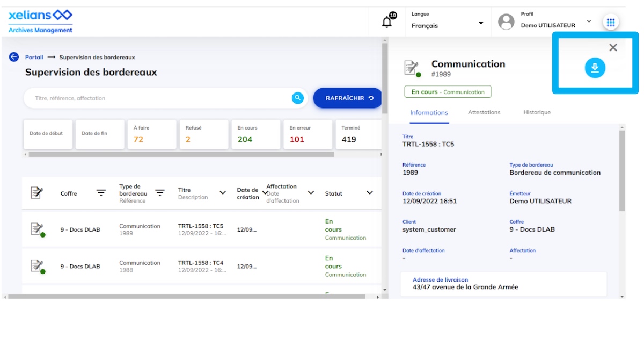Viewport: 644px width, 352px height.
Task: Expand the Statut column sort chevron
Action: click(x=369, y=193)
